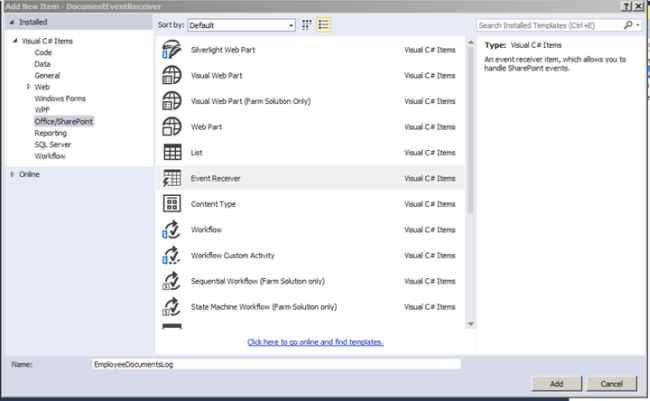Select the Windows Forms category
The width and height of the screenshot is (650, 401).
pos(60,98)
